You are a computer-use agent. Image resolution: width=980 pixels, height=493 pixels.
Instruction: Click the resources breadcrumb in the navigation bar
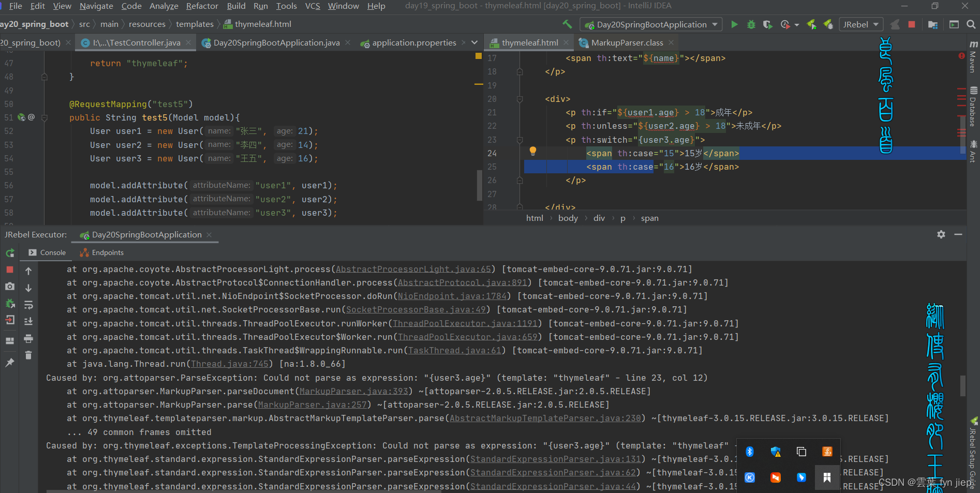pos(147,24)
